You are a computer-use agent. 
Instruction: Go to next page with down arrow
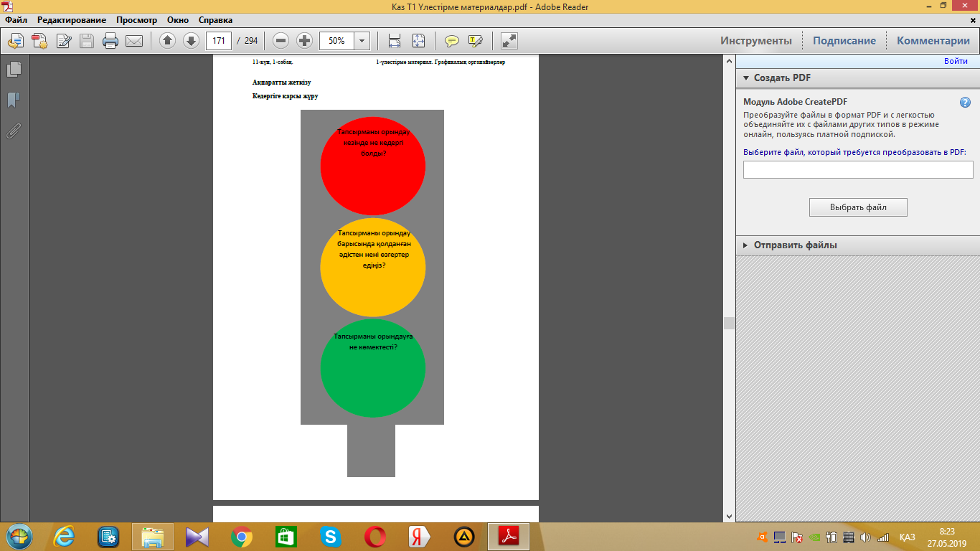[x=191, y=41]
